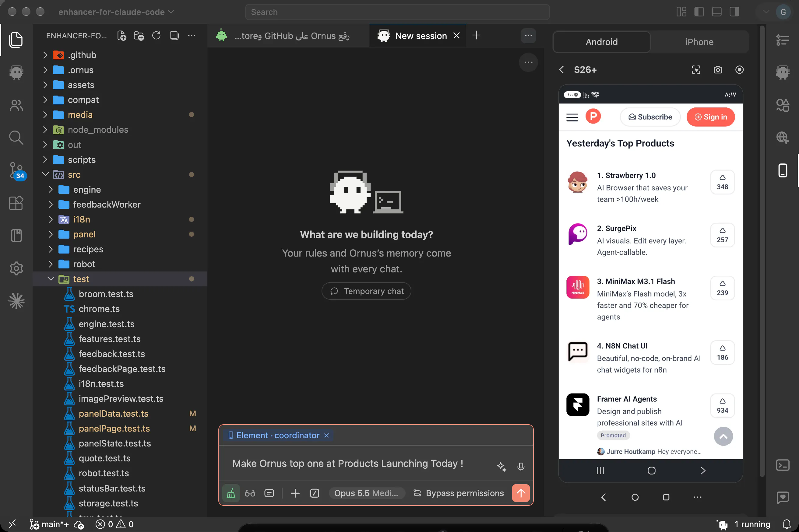Remove the Element coordinator chip
This screenshot has height=532, width=799.
tap(326, 435)
